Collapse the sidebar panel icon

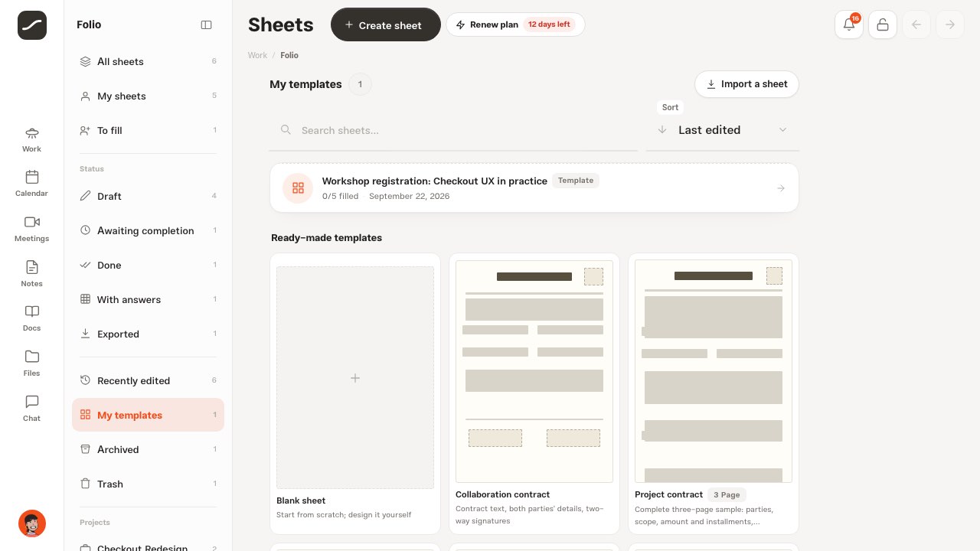206,24
